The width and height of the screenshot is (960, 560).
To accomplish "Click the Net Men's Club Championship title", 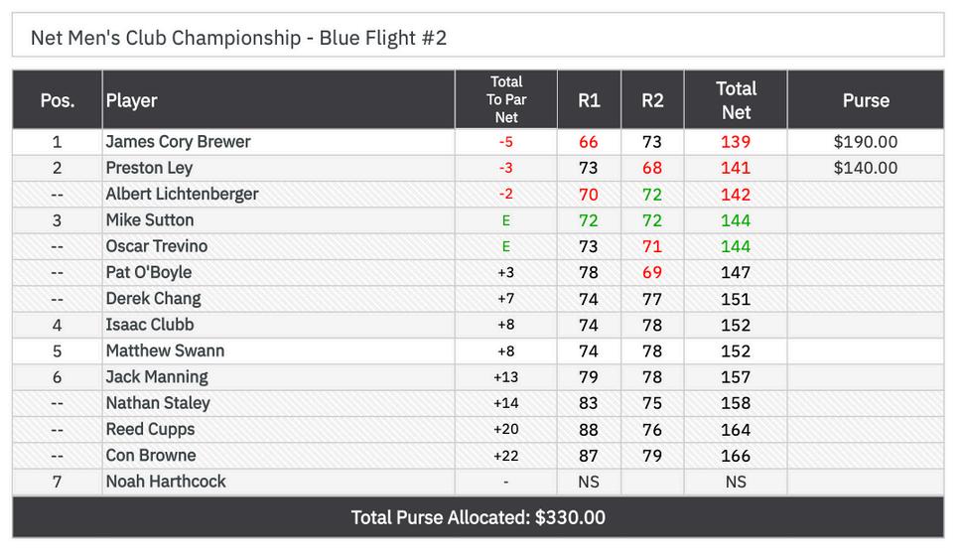I will pyautogui.click(x=239, y=38).
